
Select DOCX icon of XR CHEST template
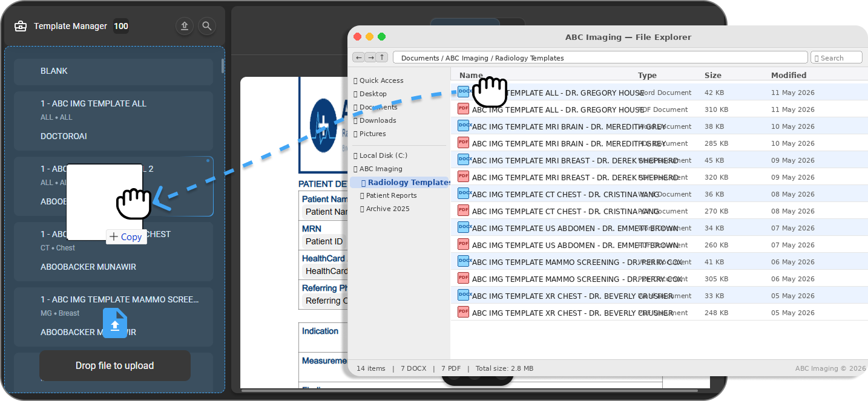pyautogui.click(x=463, y=295)
